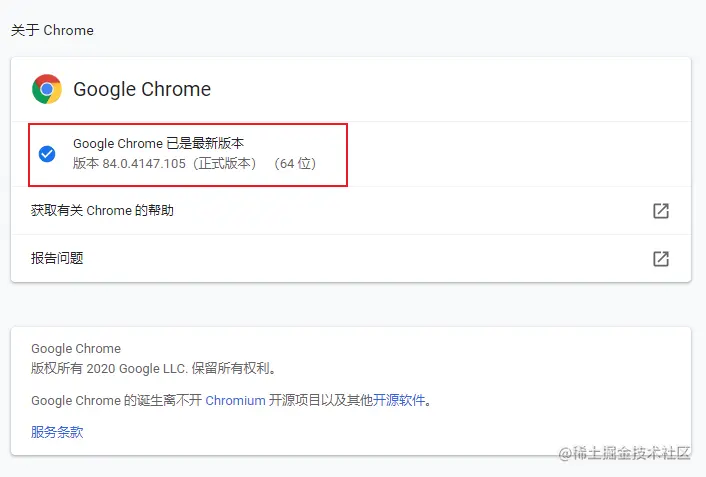
Task: Click the Google Chrome 的诞生离不开 sentence text
Action: [116, 400]
